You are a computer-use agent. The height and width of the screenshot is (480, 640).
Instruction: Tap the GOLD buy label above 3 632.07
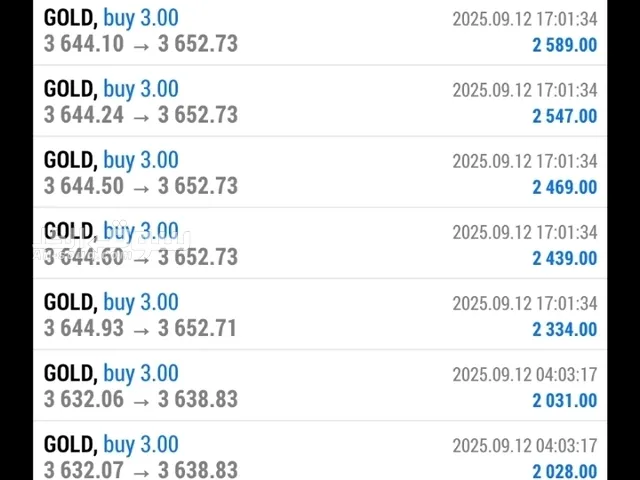[x=111, y=444]
